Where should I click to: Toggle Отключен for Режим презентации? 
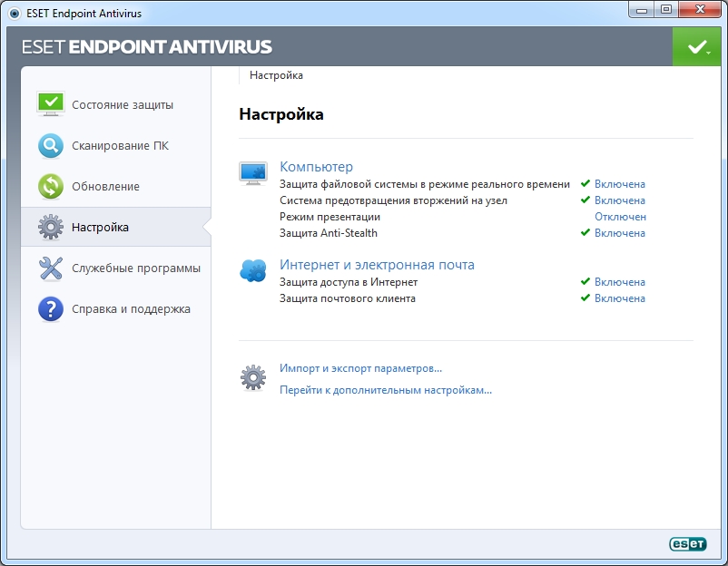pos(620,217)
